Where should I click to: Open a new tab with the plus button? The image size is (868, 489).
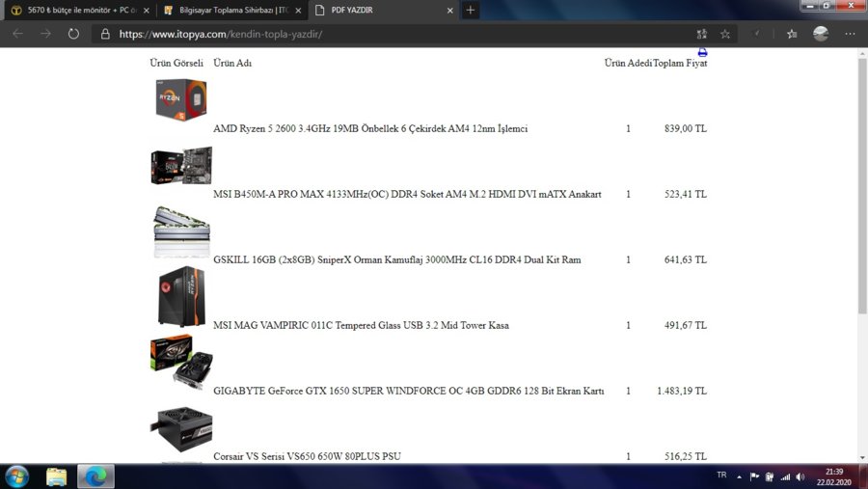point(470,10)
